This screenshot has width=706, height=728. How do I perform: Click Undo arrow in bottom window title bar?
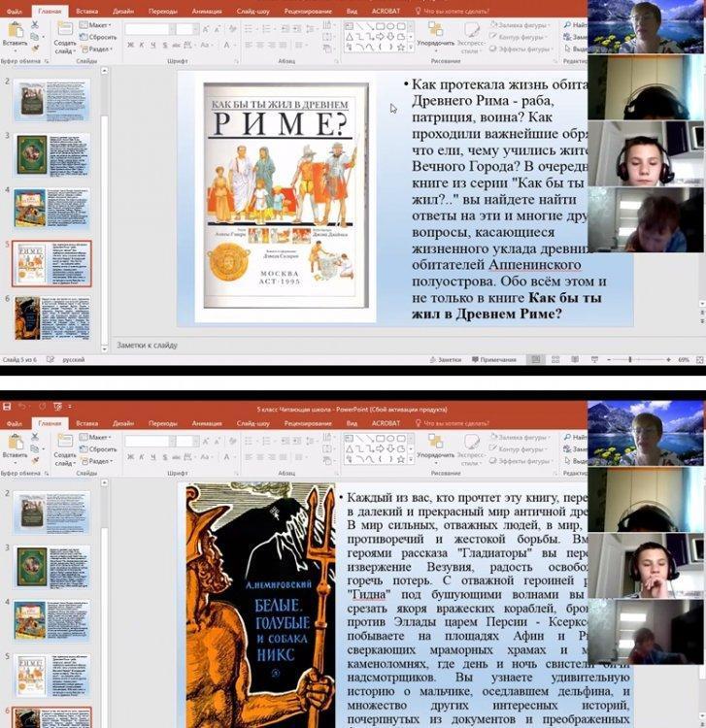[x=22, y=407]
